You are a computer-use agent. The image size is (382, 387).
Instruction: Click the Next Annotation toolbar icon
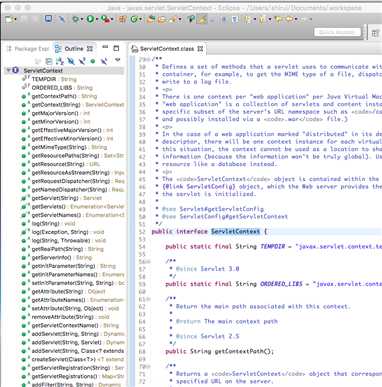click(x=247, y=19)
